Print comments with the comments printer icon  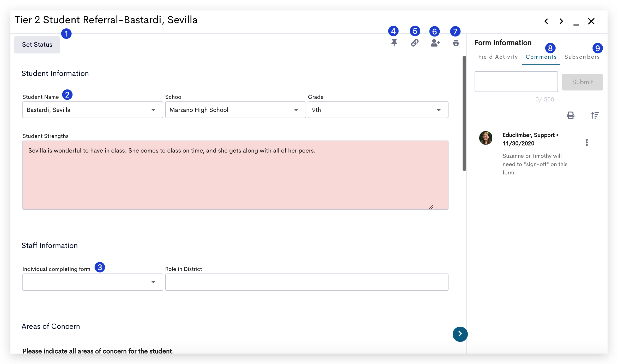click(571, 115)
